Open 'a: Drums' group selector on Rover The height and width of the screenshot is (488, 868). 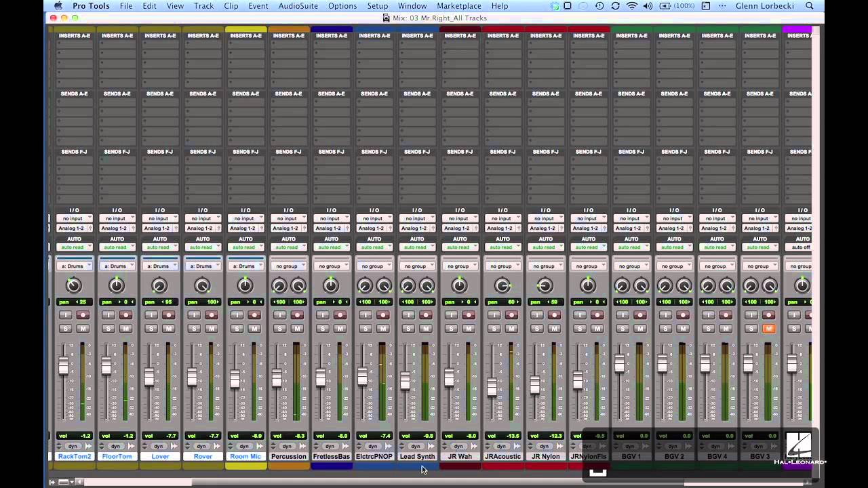click(x=203, y=266)
